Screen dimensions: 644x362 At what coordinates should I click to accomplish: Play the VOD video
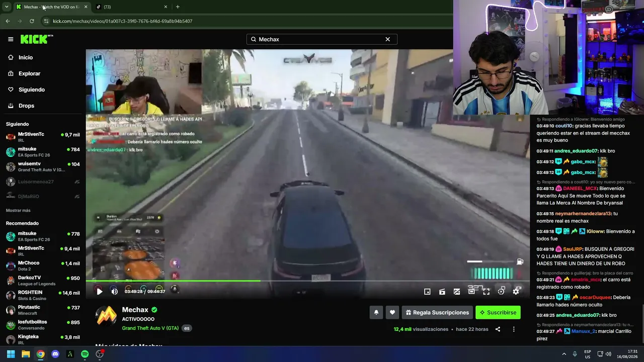[x=99, y=291]
